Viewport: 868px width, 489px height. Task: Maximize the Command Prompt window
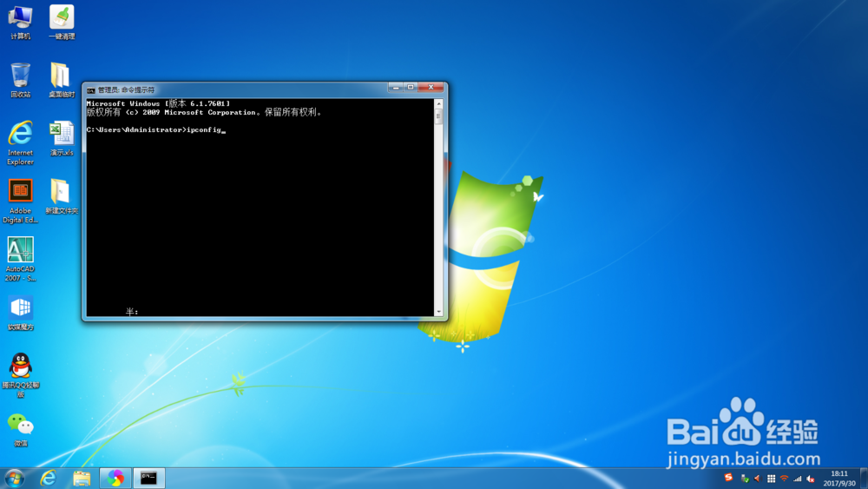pos(411,88)
